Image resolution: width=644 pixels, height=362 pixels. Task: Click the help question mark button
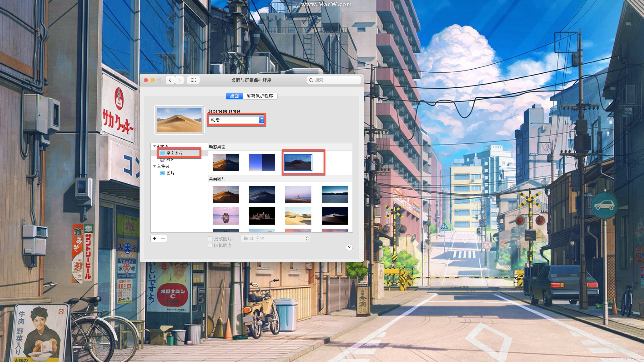[x=349, y=248]
